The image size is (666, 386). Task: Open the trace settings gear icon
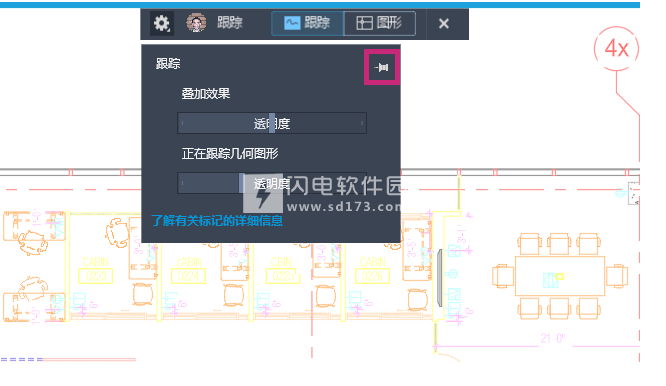tap(162, 23)
